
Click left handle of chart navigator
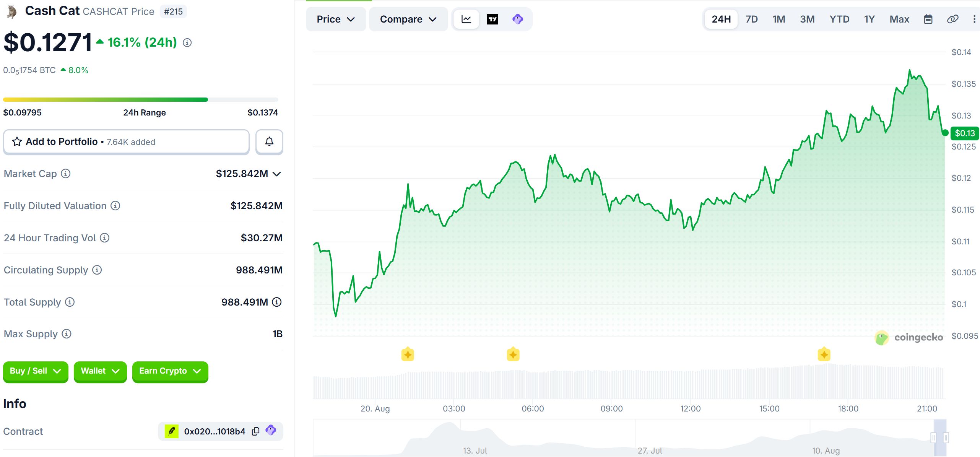(933, 437)
